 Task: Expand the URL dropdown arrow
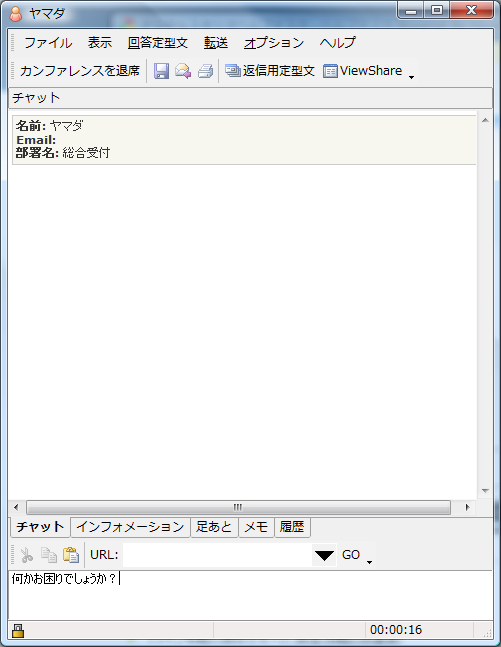324,555
